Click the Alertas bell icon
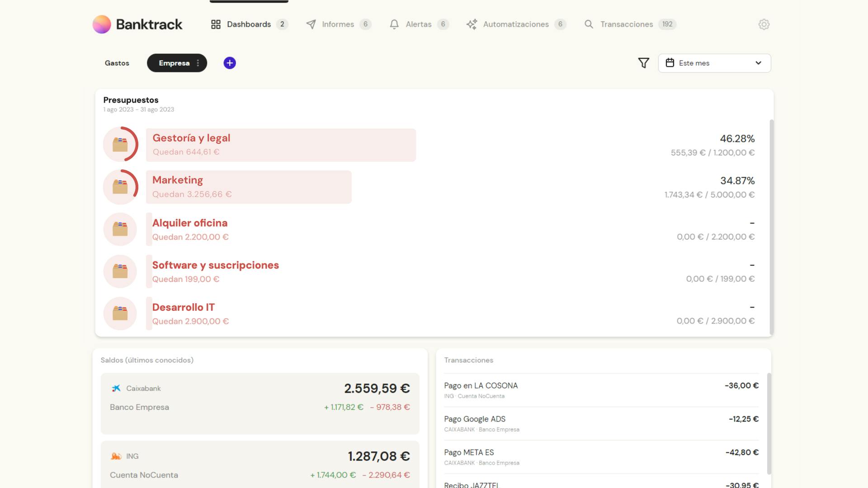868x488 pixels. coord(394,24)
